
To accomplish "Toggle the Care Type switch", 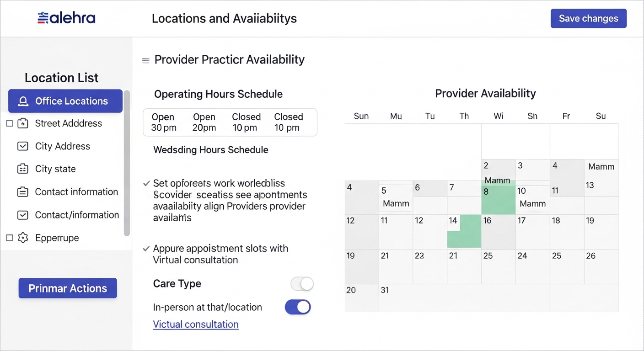I will point(302,284).
